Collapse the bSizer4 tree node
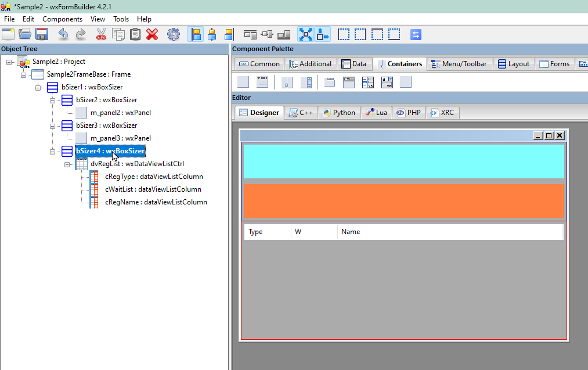588x370 pixels. [53, 152]
